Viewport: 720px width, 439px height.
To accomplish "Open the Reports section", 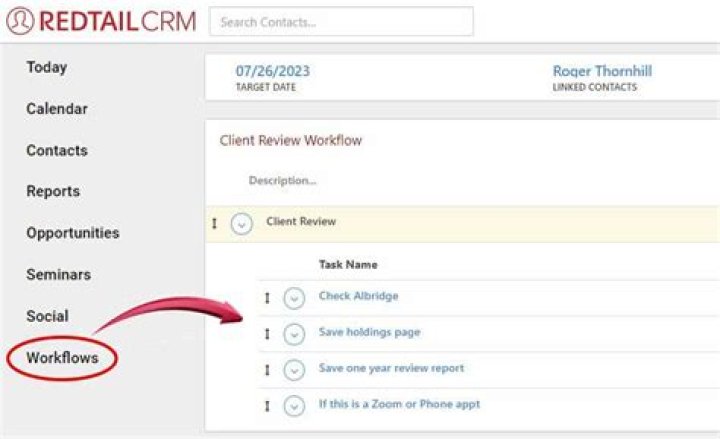I will click(53, 191).
